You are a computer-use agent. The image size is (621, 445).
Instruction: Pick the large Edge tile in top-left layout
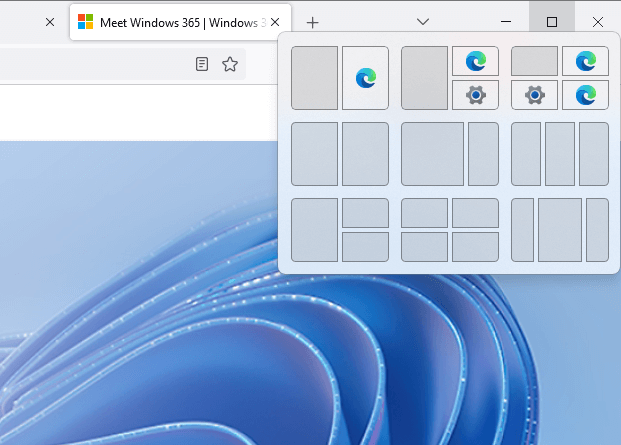(x=365, y=78)
